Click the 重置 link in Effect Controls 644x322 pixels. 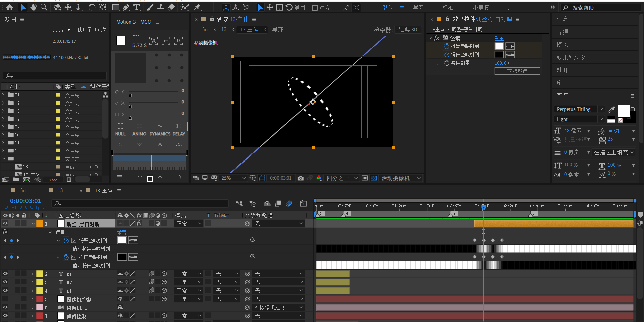point(499,38)
